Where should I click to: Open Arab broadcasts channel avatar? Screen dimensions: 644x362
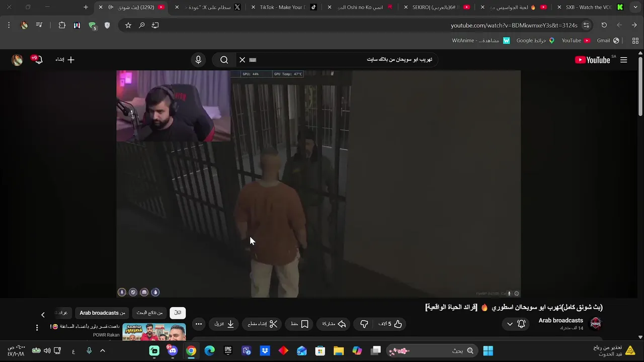pyautogui.click(x=596, y=323)
